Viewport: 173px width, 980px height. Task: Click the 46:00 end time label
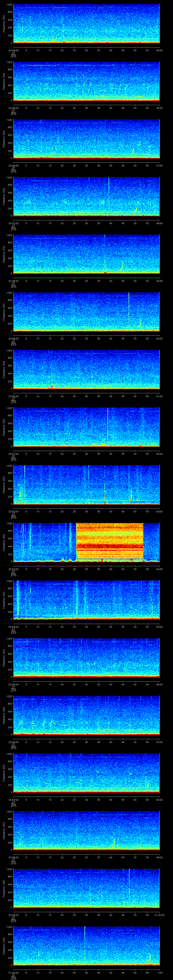click(160, 108)
